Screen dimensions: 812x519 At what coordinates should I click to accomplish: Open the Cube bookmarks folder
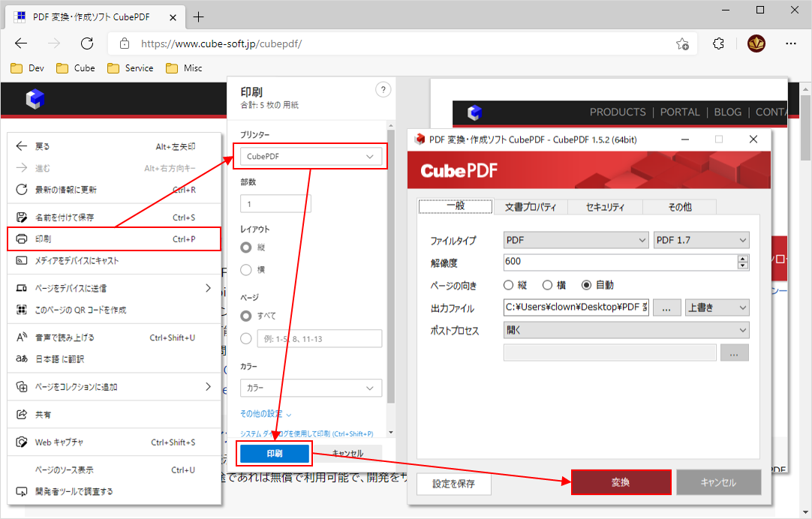pyautogui.click(x=76, y=68)
